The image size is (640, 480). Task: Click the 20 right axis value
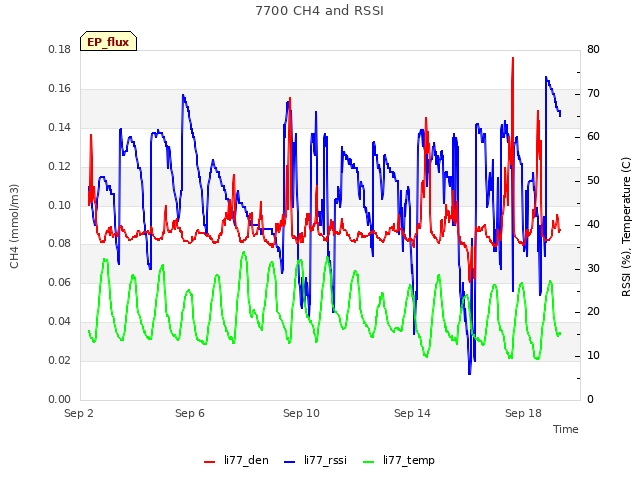[593, 311]
